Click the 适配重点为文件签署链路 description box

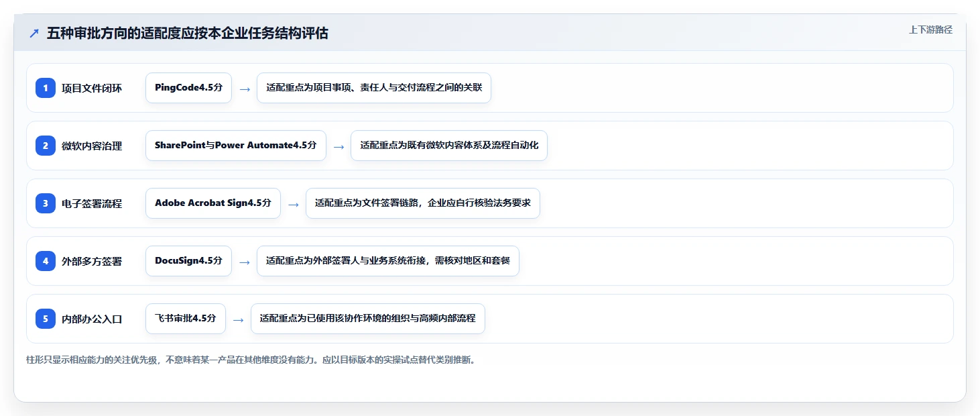coord(423,203)
